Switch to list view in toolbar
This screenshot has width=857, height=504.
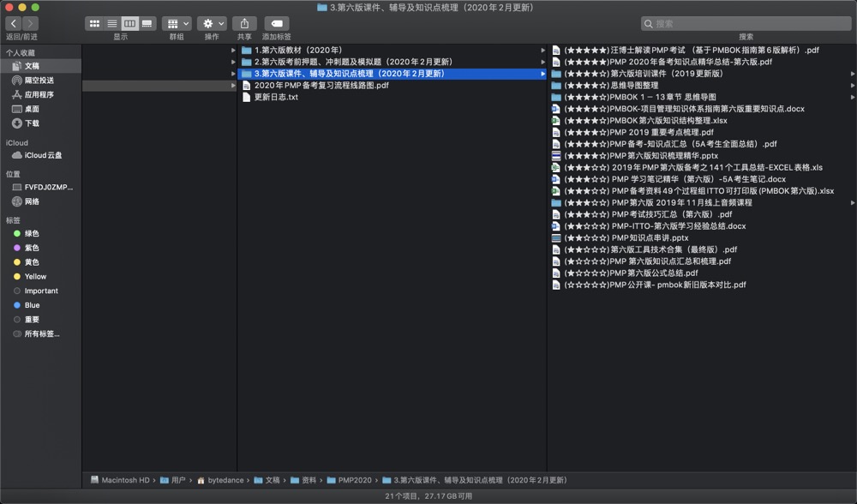pos(111,23)
